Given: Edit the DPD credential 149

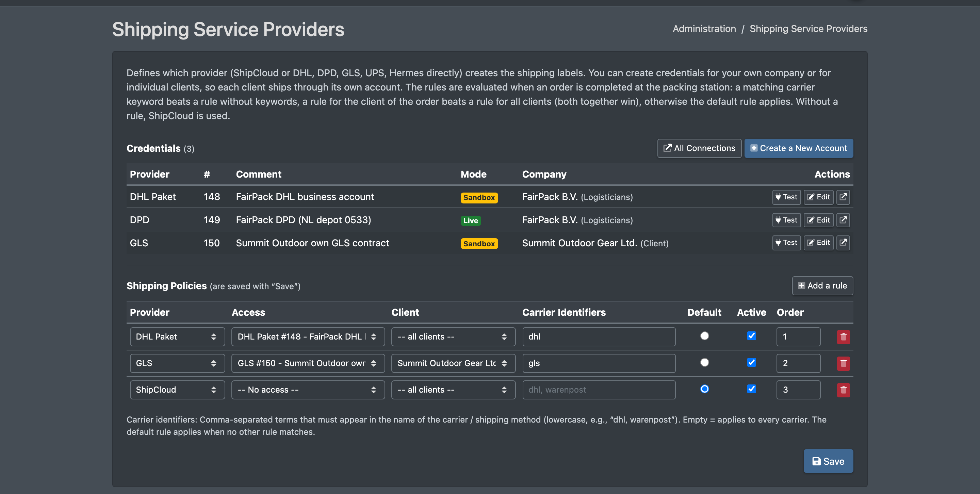Looking at the screenshot, I should [818, 220].
